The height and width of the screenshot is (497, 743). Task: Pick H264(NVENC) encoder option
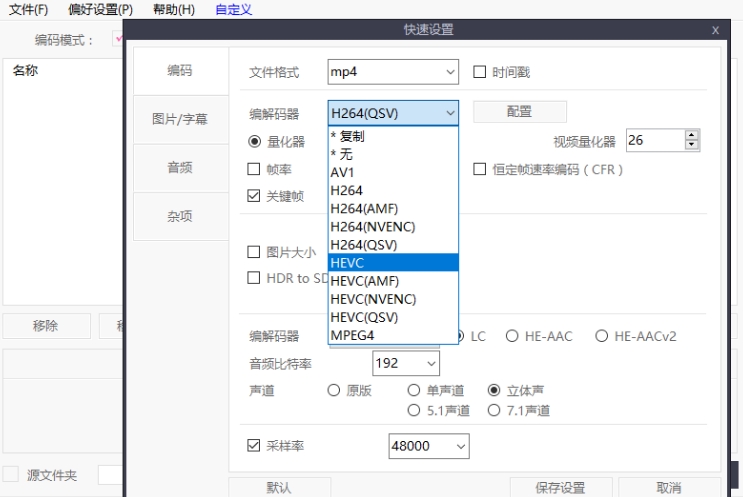(x=392, y=226)
